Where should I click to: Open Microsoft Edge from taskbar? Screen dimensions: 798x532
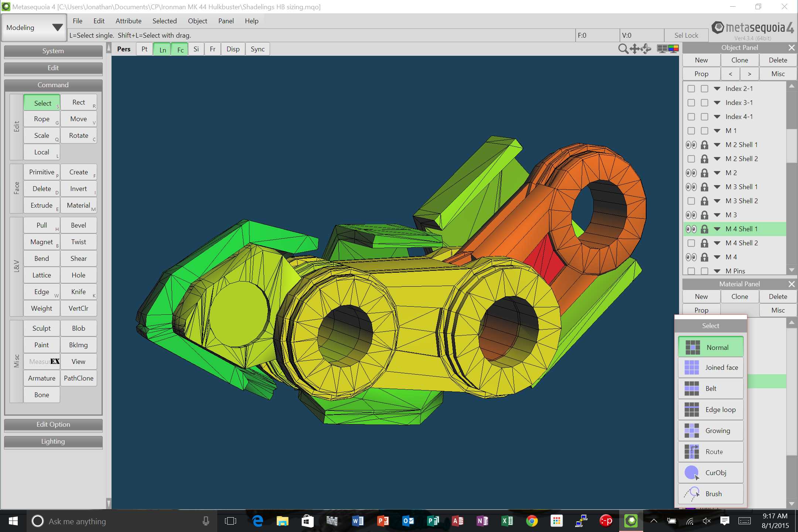pos(258,521)
